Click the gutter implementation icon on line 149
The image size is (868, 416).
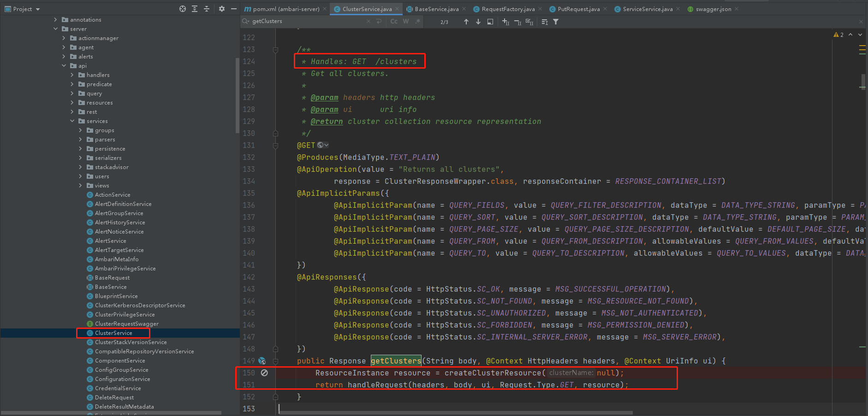click(x=262, y=361)
